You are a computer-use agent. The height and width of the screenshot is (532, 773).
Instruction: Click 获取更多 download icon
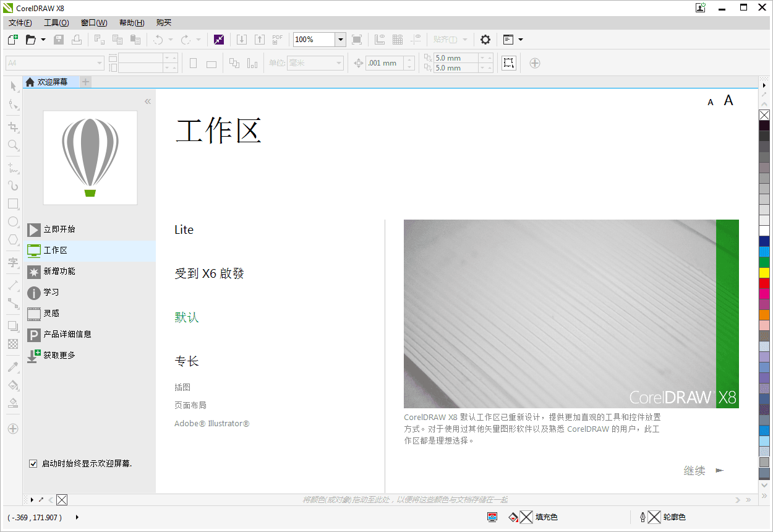coord(34,356)
